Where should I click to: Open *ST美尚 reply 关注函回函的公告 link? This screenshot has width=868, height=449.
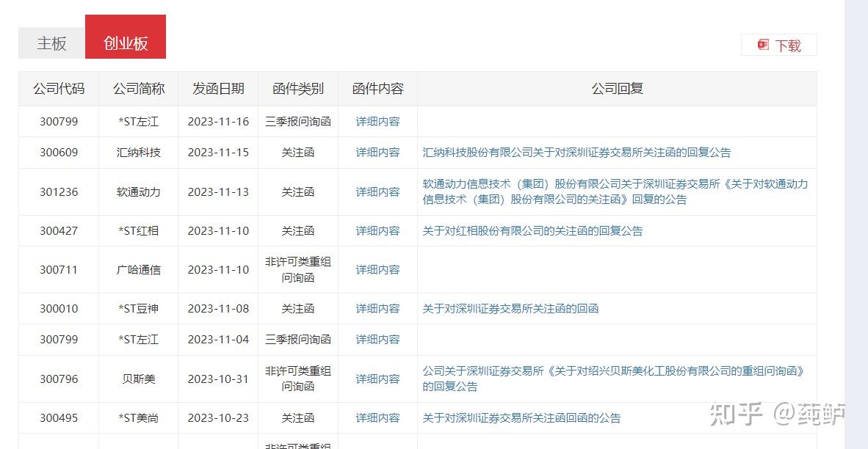click(x=521, y=418)
